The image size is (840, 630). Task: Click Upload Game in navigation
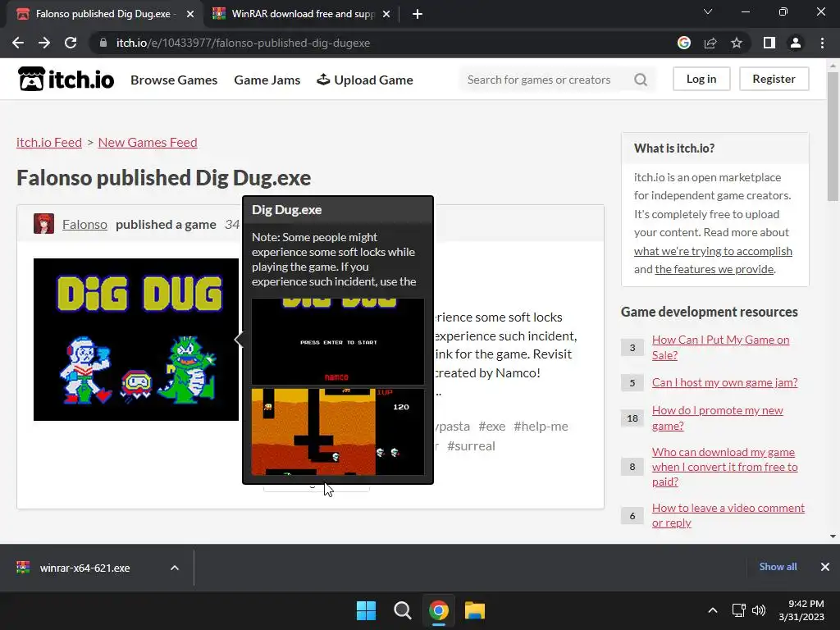[365, 80]
